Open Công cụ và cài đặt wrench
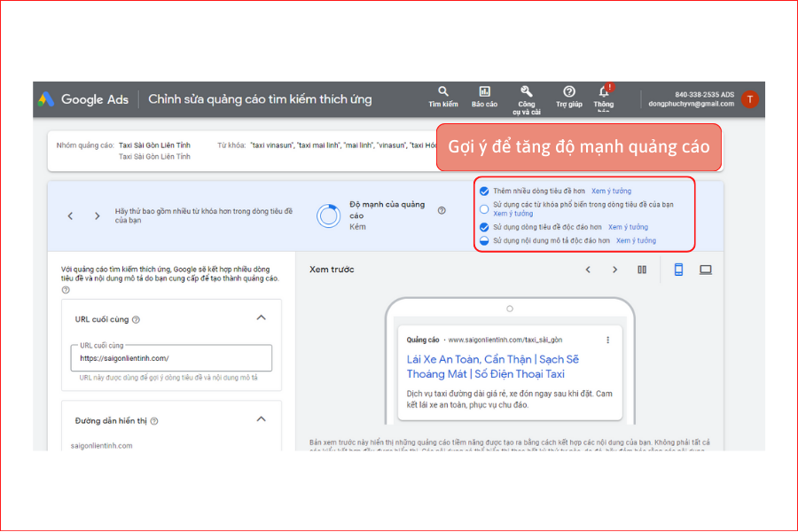 pyautogui.click(x=526, y=100)
